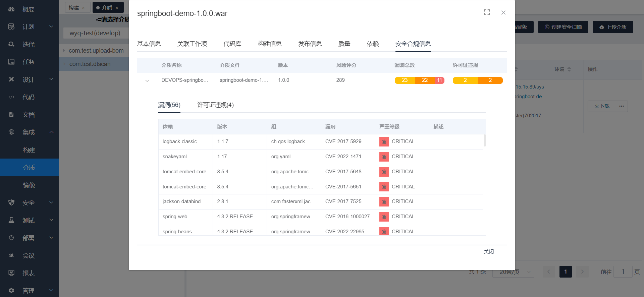Collapse the 集成 sidebar menu
644x297 pixels.
(51, 132)
